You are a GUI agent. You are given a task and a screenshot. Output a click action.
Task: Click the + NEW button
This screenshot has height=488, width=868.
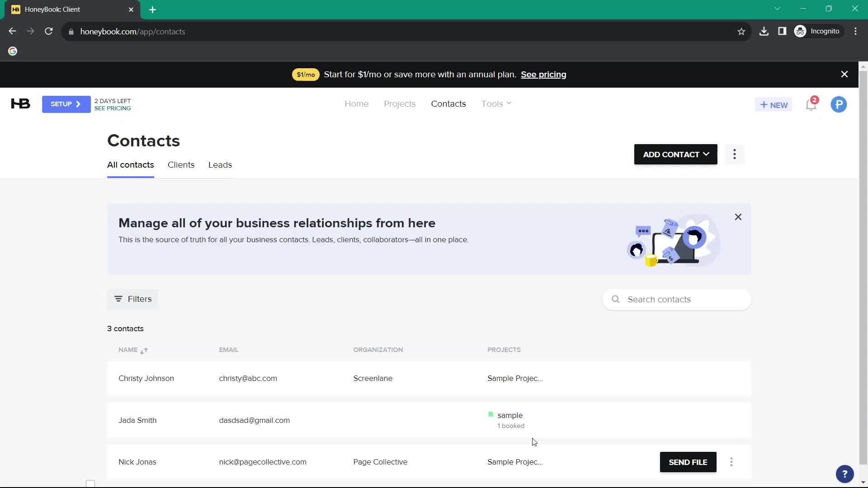(x=774, y=105)
